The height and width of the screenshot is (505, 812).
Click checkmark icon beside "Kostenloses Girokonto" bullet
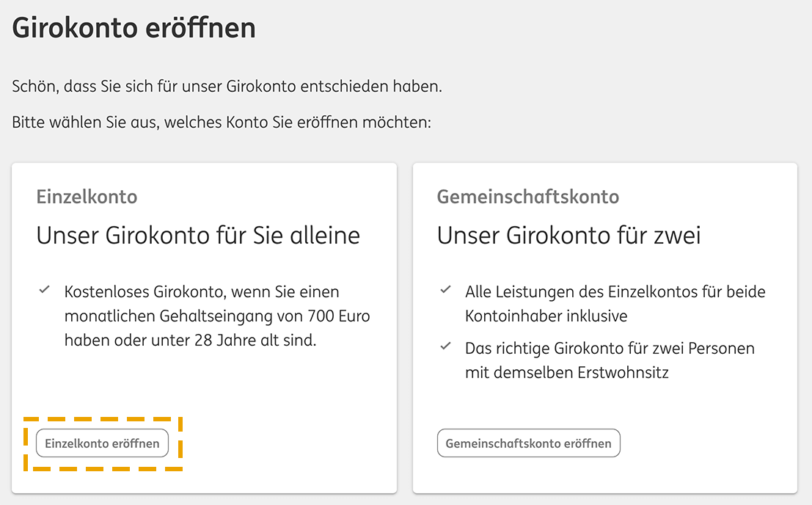[x=45, y=289]
